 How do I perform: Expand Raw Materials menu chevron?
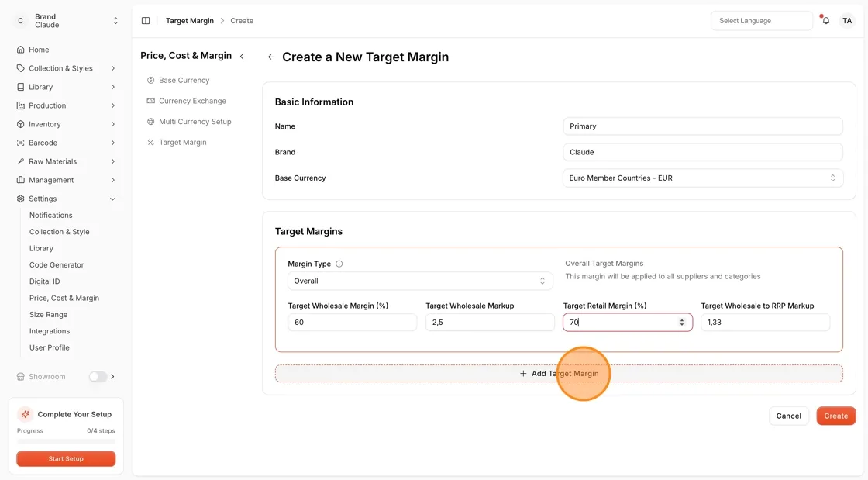click(x=113, y=161)
